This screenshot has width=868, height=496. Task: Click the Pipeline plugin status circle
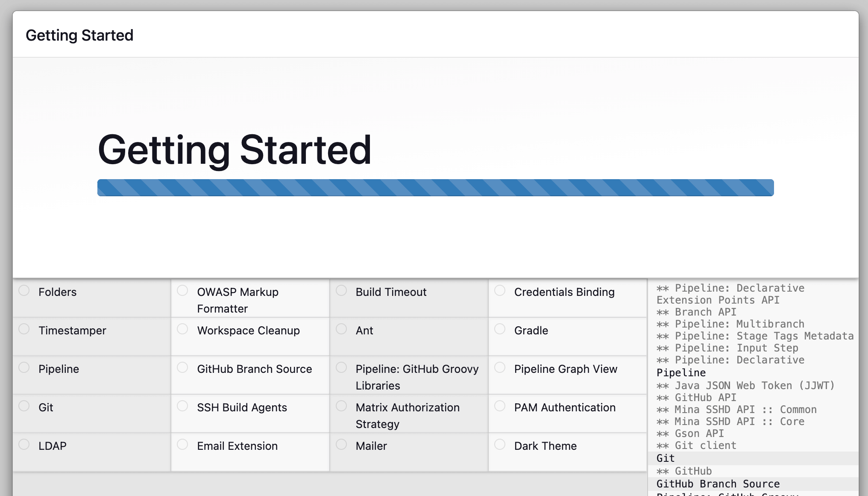click(x=24, y=368)
